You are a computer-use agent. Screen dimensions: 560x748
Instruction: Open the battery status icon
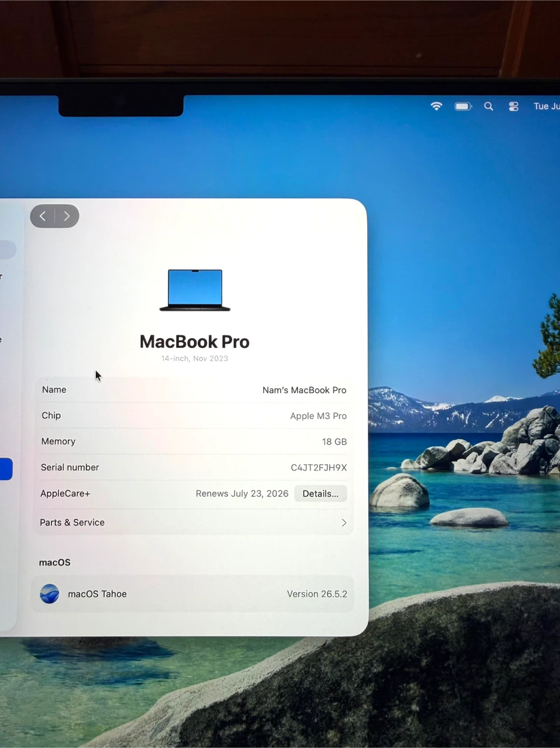[463, 106]
